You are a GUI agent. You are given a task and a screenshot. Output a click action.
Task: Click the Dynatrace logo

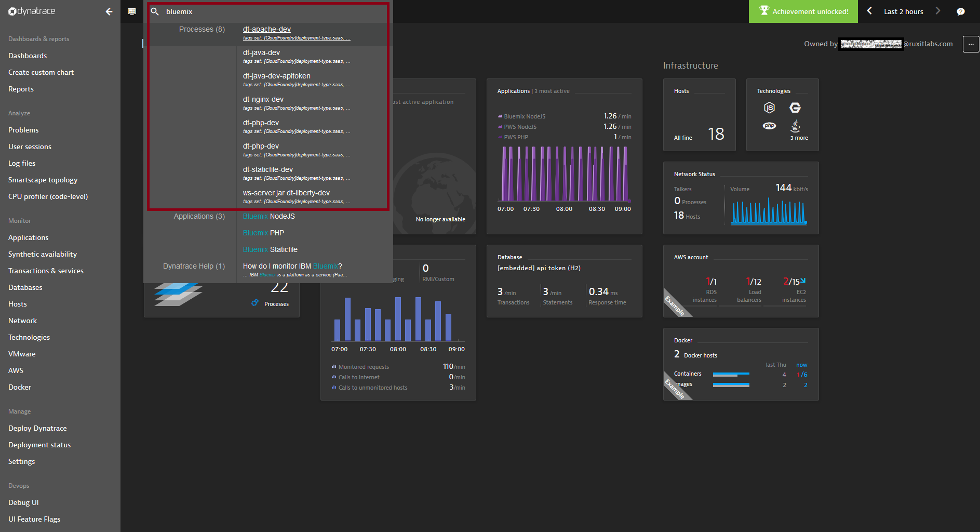pyautogui.click(x=32, y=11)
